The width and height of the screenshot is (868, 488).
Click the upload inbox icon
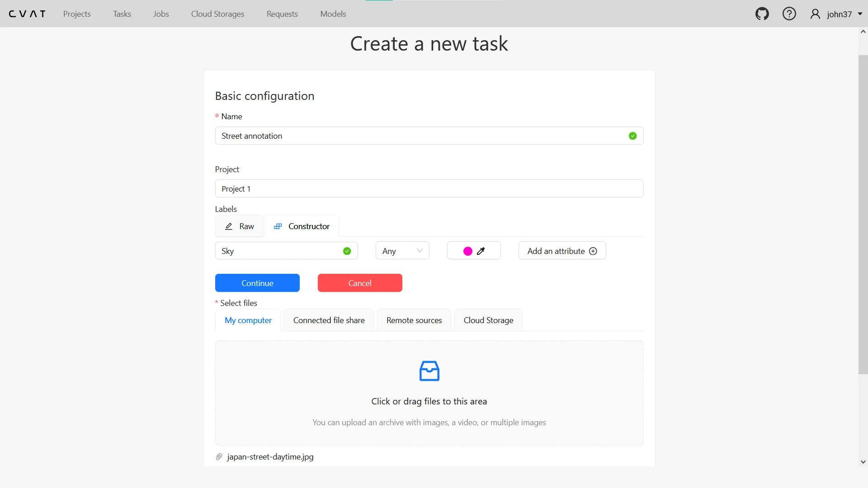click(x=429, y=371)
